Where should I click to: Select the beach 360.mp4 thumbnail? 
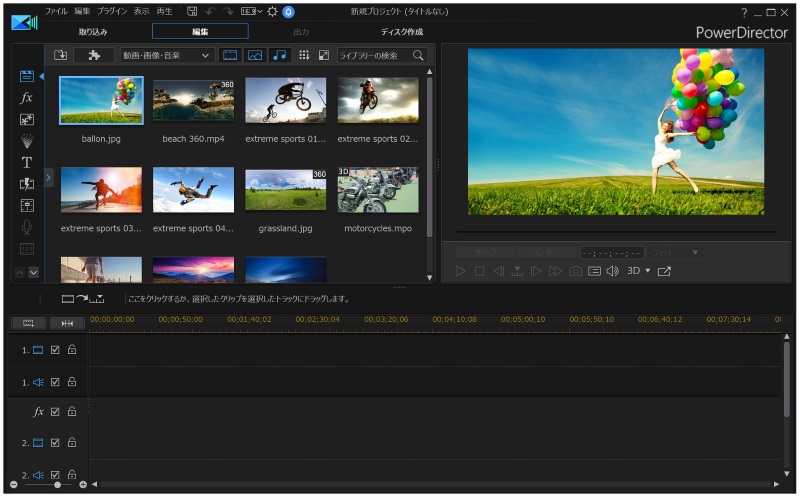coord(193,101)
